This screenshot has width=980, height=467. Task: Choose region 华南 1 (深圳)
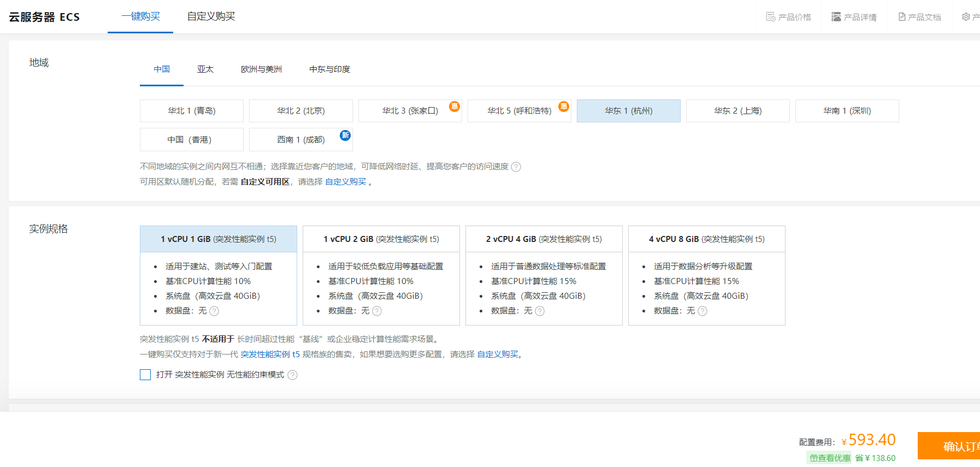click(x=847, y=111)
